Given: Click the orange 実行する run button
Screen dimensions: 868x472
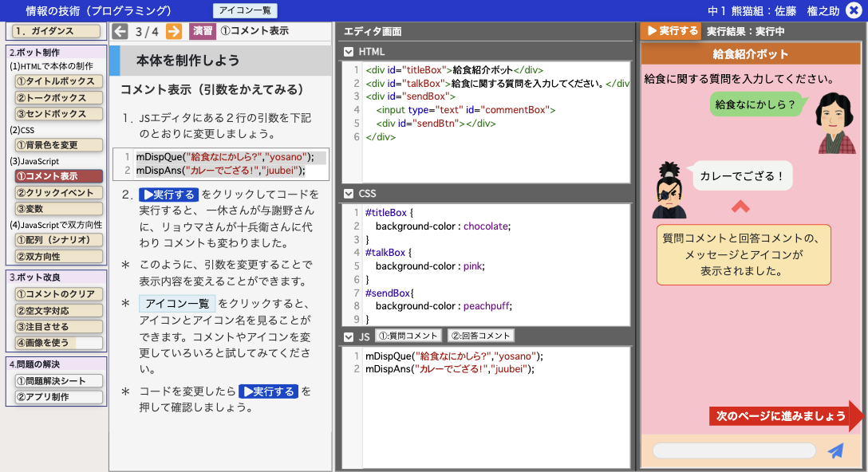Looking at the screenshot, I should tap(672, 31).
